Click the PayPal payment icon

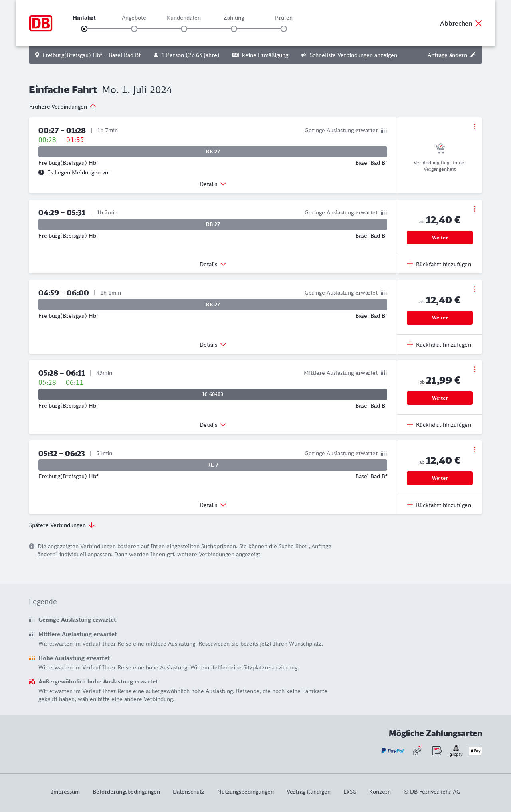coord(392,751)
